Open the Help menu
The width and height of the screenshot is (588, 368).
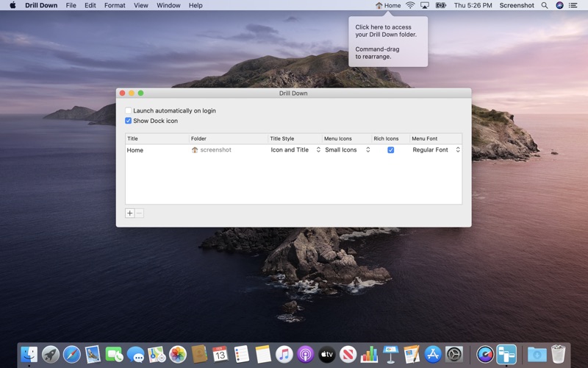point(196,5)
